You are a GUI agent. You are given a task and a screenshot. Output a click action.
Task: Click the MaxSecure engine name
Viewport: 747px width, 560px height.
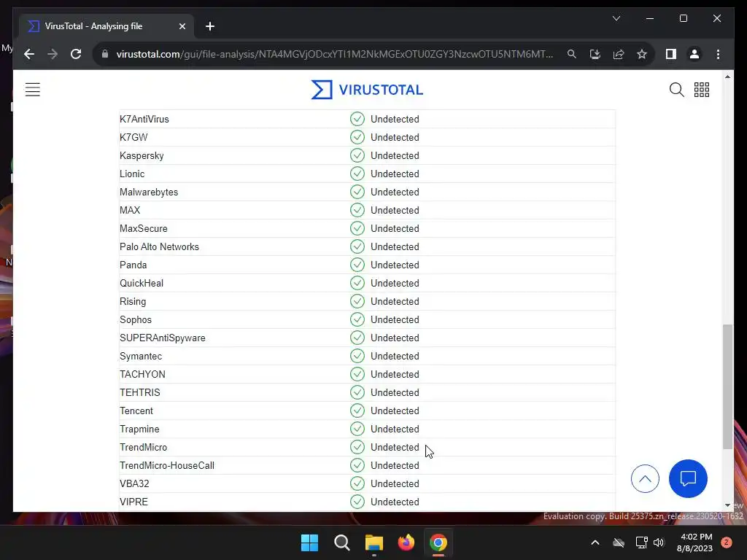(x=144, y=228)
